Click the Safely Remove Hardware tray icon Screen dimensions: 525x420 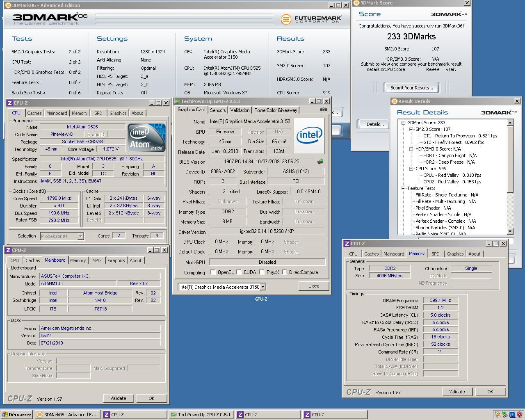pyautogui.click(x=504, y=415)
